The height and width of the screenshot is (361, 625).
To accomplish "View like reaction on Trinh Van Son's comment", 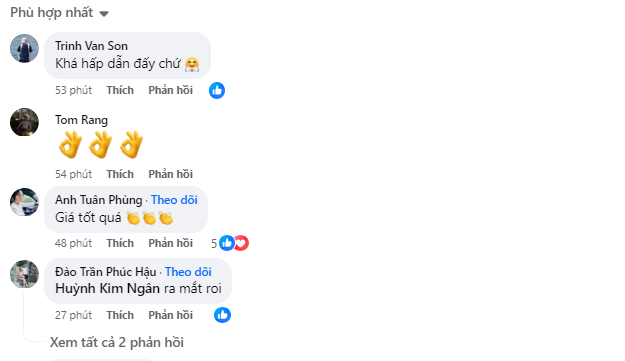I will tap(217, 90).
